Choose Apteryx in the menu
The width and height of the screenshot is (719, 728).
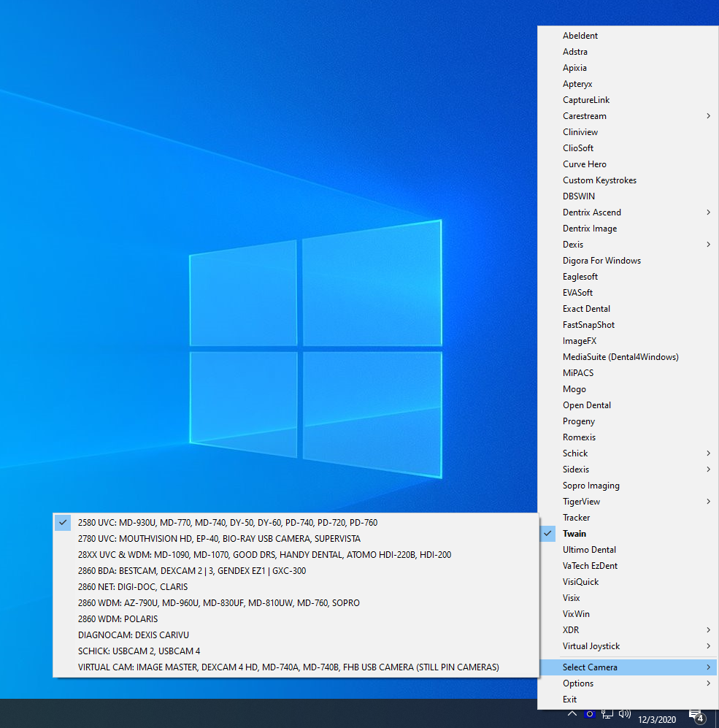(628, 84)
